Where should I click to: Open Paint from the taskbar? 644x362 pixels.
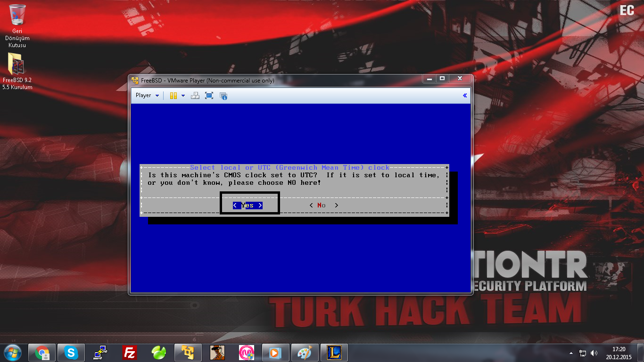coord(305,353)
